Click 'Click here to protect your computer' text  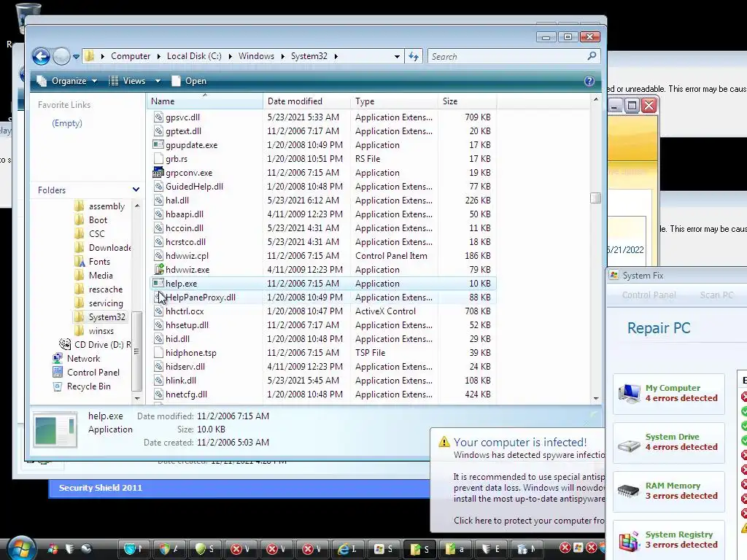(x=529, y=521)
